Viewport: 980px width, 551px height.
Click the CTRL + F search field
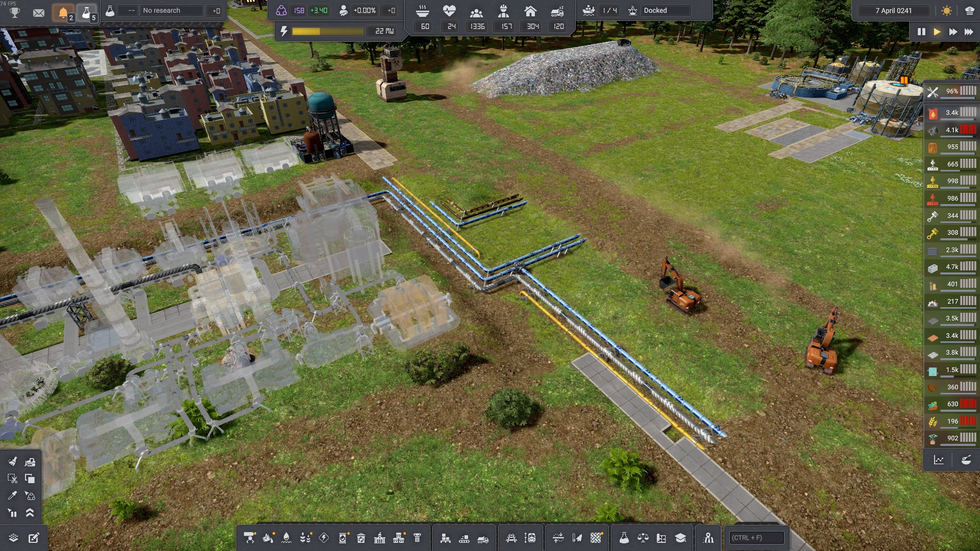pos(756,538)
